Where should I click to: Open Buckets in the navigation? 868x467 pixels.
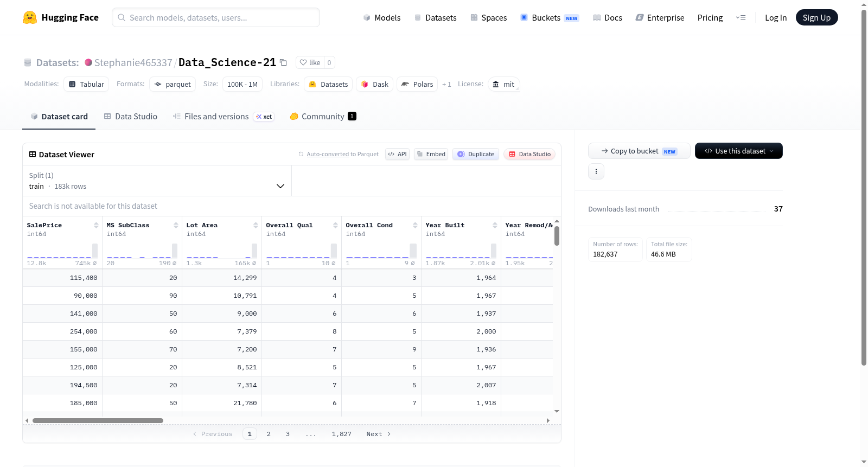click(x=550, y=17)
